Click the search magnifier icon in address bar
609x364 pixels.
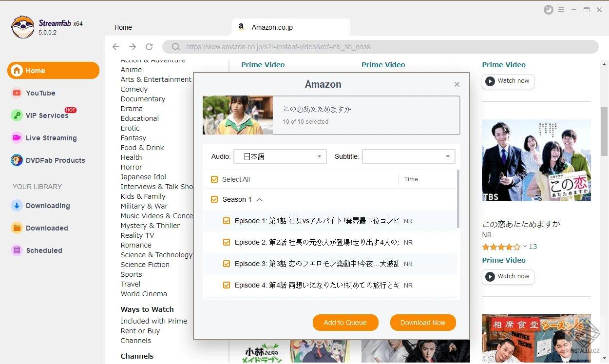176,47
